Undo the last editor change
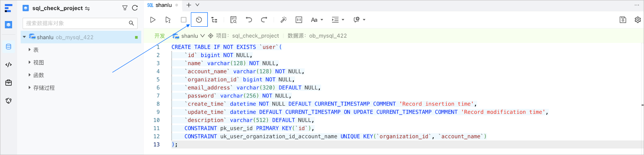Image resolution: width=644 pixels, height=155 pixels. pyautogui.click(x=249, y=19)
